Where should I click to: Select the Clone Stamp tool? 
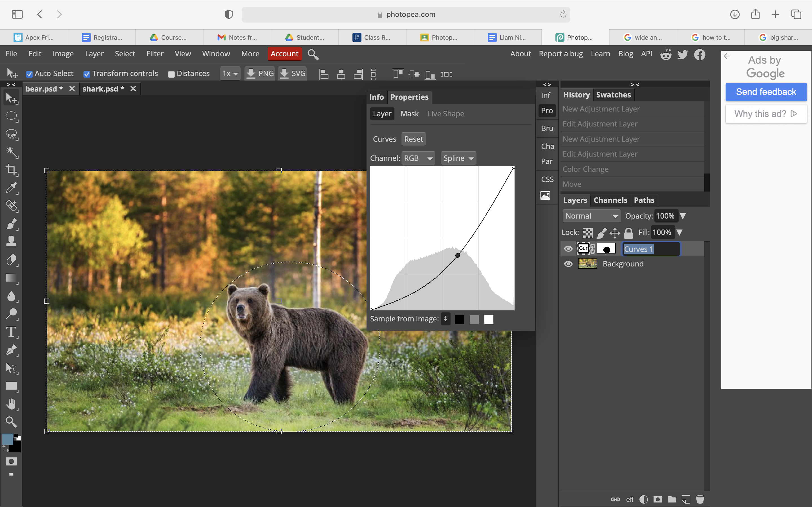click(x=11, y=241)
